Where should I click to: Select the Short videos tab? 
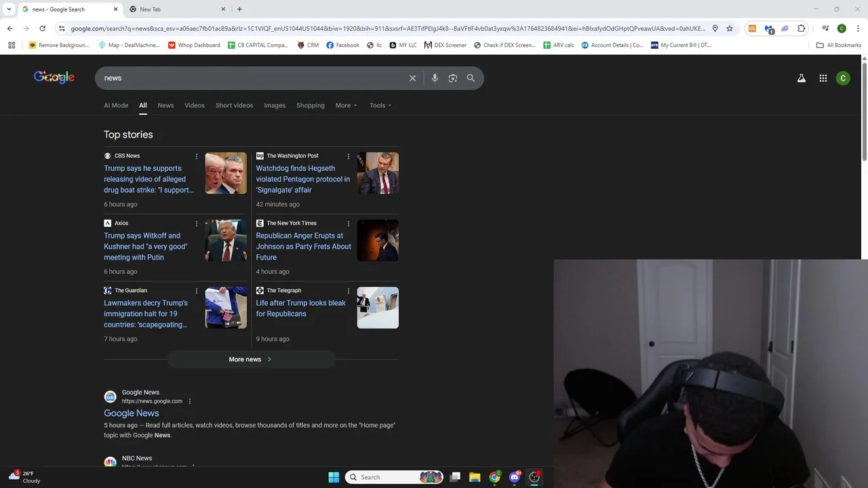[234, 105]
